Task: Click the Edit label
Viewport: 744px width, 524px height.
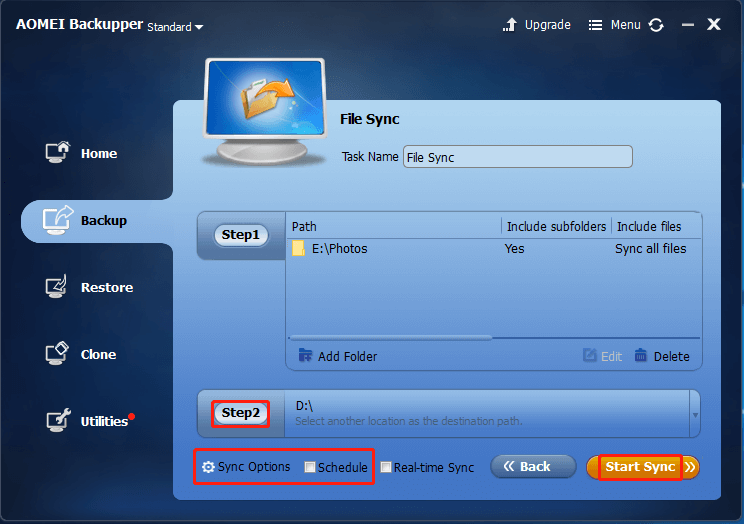Action: [611, 356]
